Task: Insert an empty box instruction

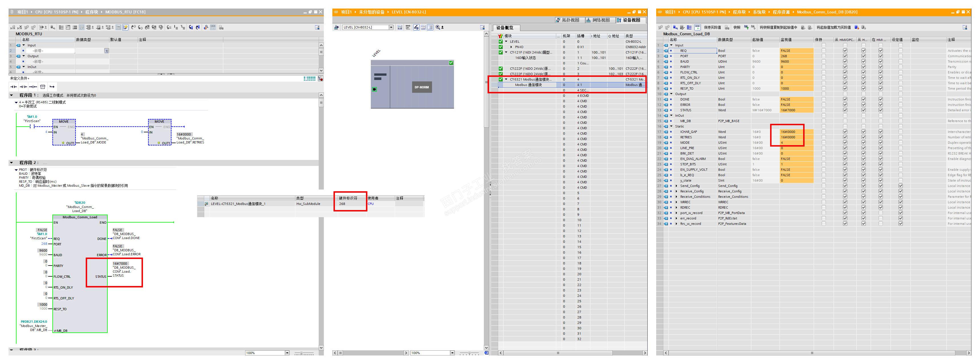Action: click(x=43, y=87)
